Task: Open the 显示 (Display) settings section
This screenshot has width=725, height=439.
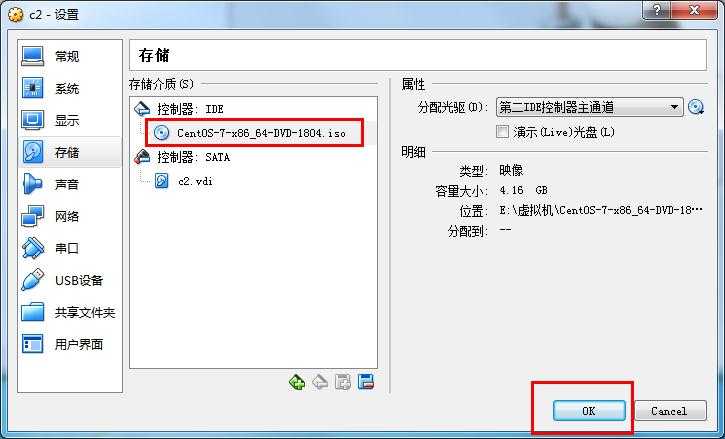Action: (x=69, y=120)
